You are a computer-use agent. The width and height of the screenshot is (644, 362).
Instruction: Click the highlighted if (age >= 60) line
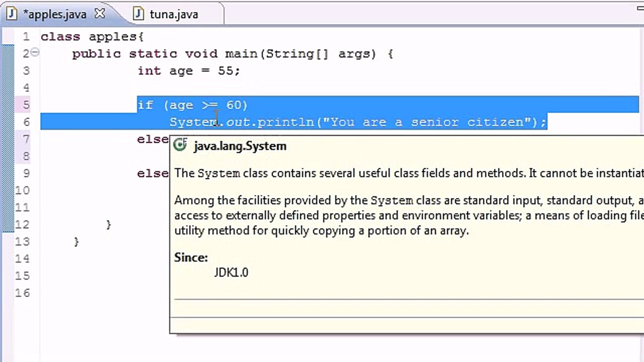click(x=191, y=105)
